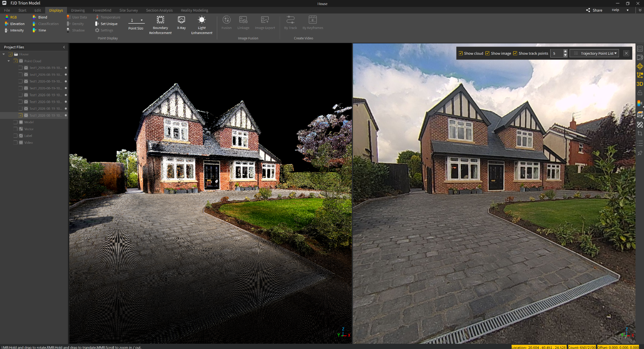Click the bounding box cube icon
The width and height of the screenshot is (644, 349).
pyautogui.click(x=640, y=114)
